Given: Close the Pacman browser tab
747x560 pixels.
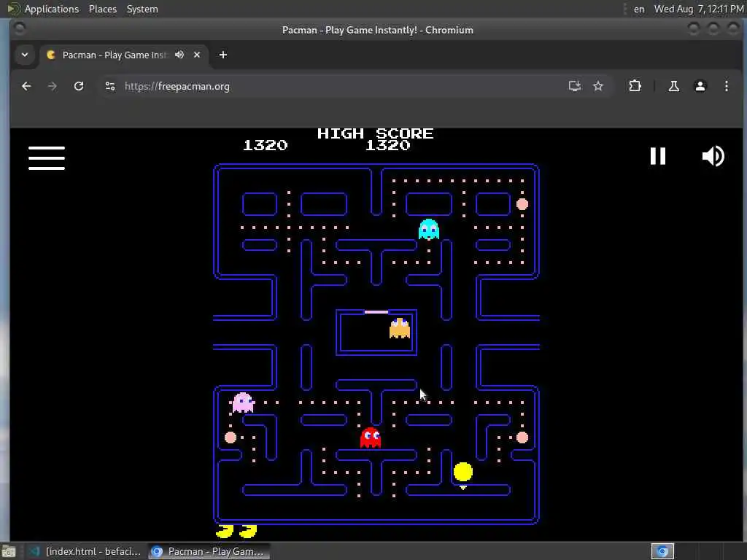Looking at the screenshot, I should pyautogui.click(x=197, y=55).
